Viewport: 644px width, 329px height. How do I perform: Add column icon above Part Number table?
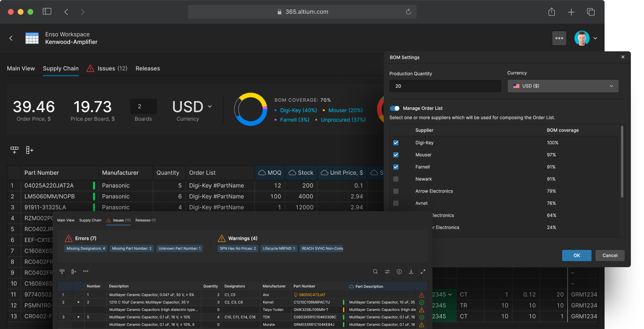(x=30, y=150)
